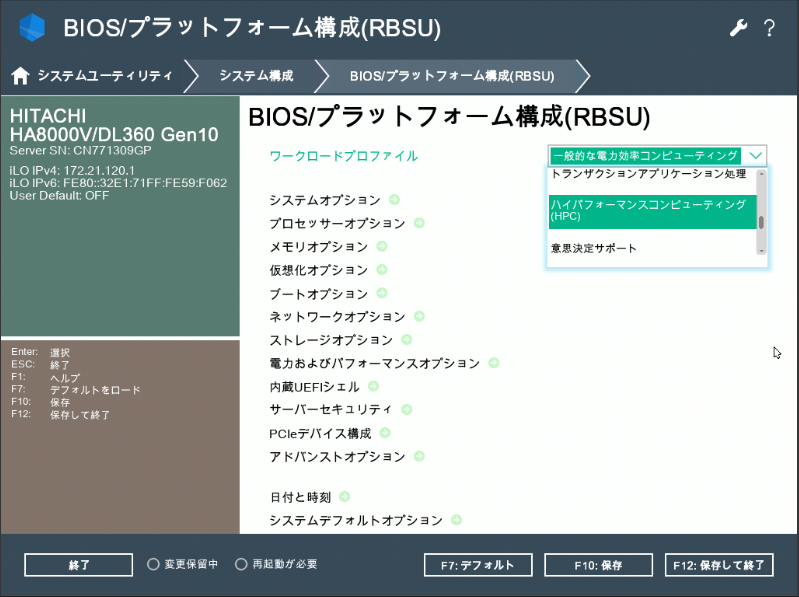Open サーバーセキュリティ menu

click(x=331, y=410)
